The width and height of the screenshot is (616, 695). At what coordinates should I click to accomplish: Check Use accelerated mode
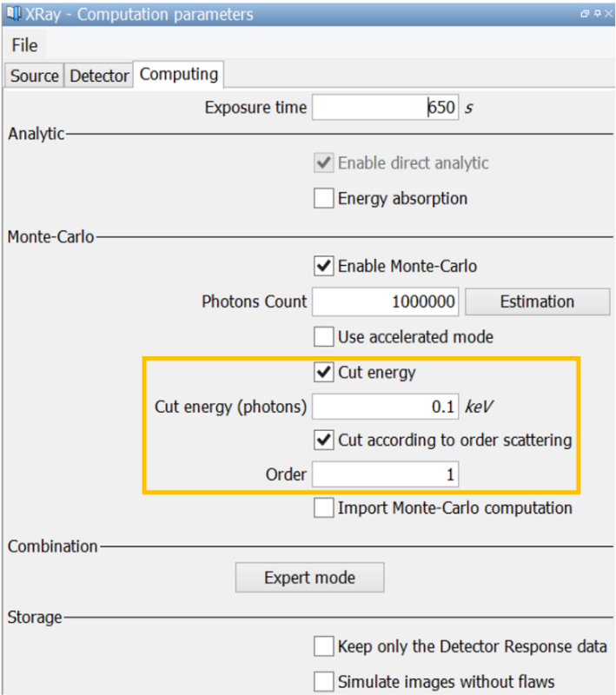(324, 336)
